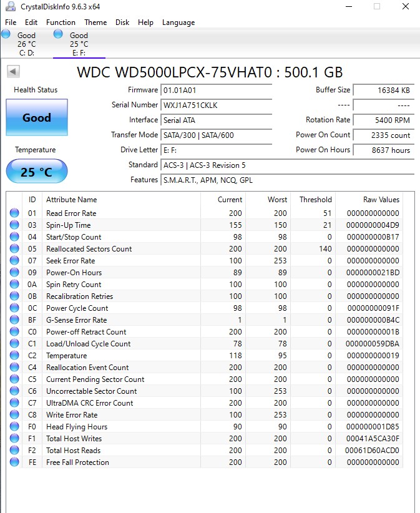
Task: Click the Interface field showing Serial ATA
Action: [216, 120]
